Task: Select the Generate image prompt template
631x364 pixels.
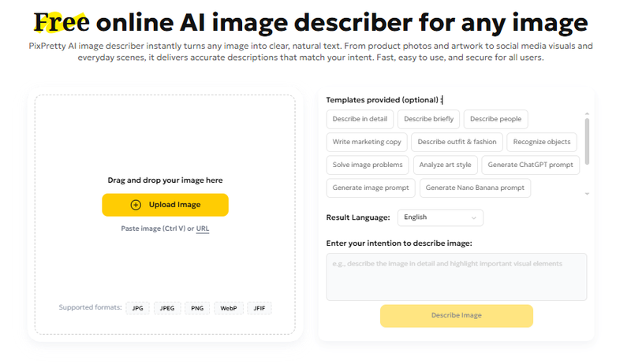Action: point(371,188)
